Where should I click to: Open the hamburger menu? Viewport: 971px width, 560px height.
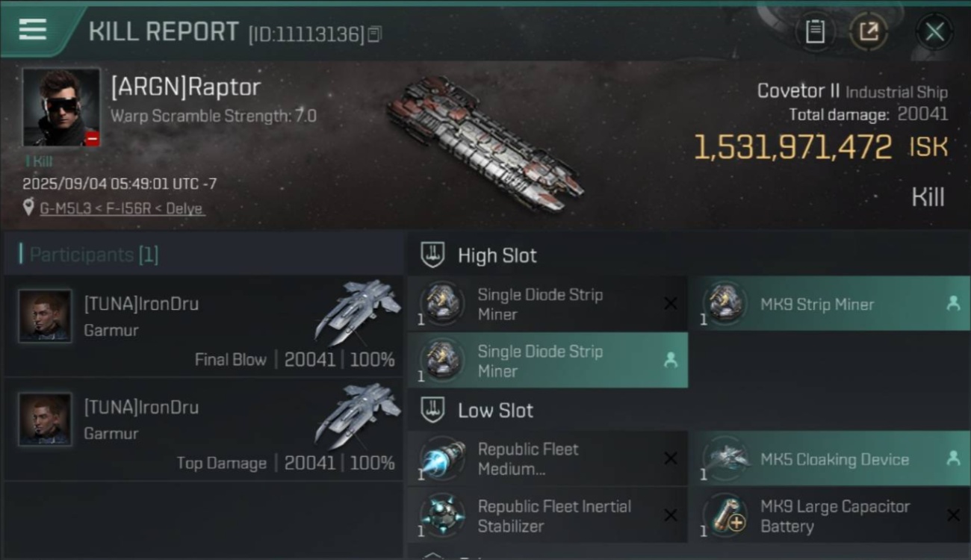point(33,30)
